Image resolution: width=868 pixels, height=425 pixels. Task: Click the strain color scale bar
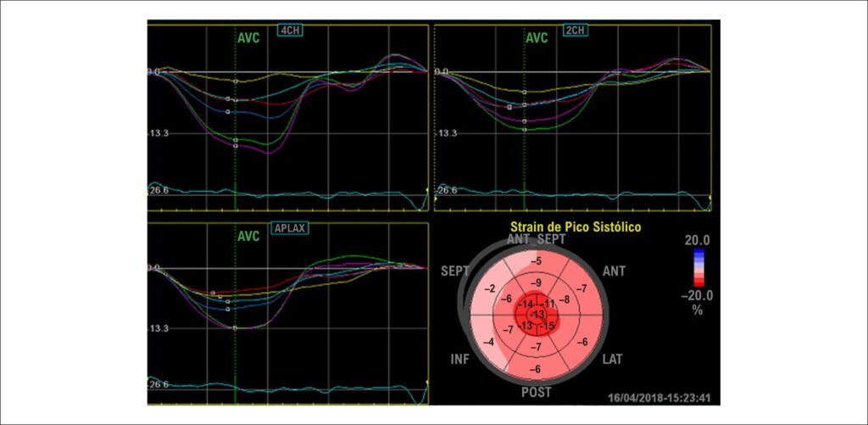coord(699,267)
